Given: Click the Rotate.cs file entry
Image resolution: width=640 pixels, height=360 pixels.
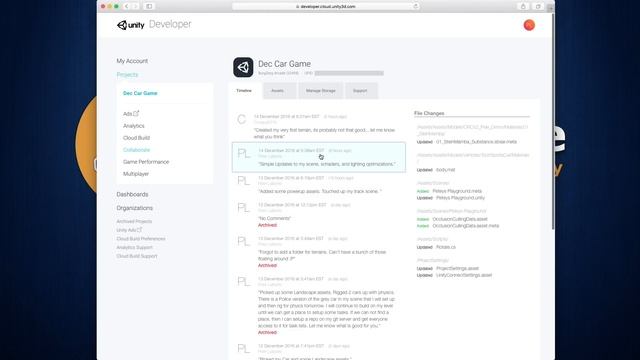Looking at the screenshot, I should click(446, 247).
